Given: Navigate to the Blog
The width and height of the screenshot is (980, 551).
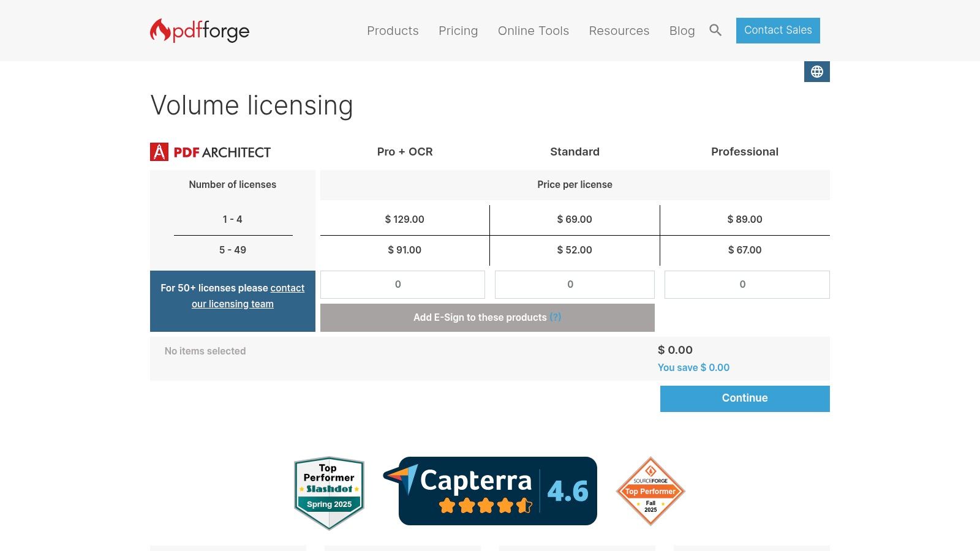Looking at the screenshot, I should click(682, 31).
